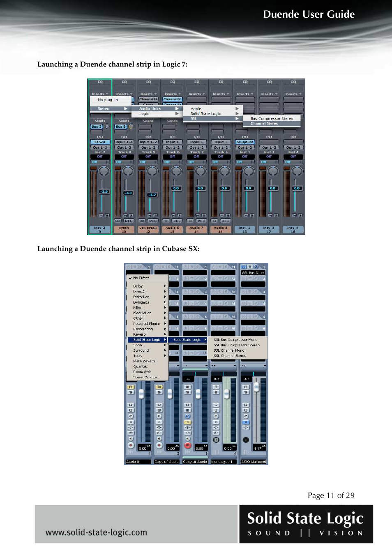Click the Sculpture instrument slot on Inst 1
The height and width of the screenshot is (555, 392).
point(245,142)
